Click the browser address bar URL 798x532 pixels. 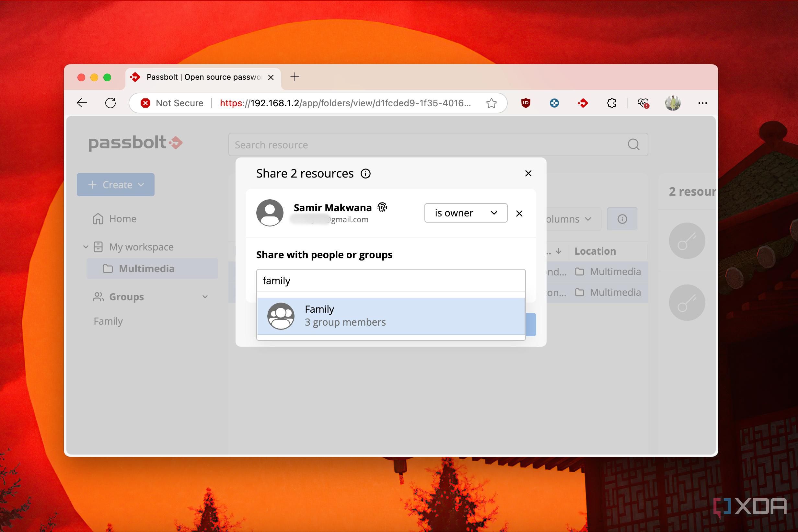[x=345, y=103]
